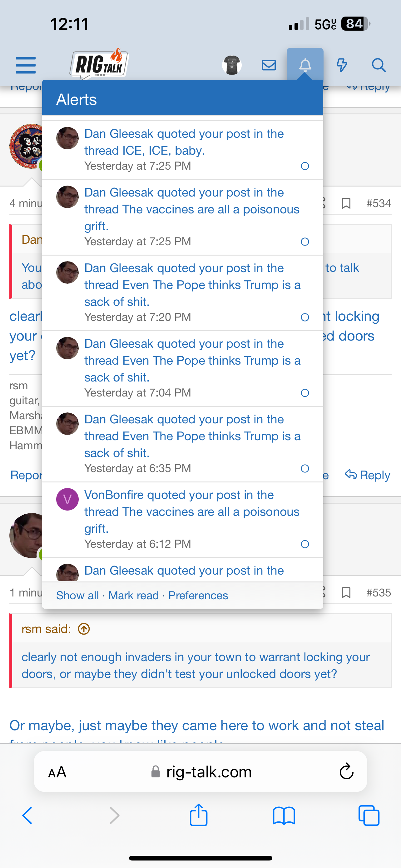
Task: Tap the Safari share icon
Action: (x=199, y=816)
